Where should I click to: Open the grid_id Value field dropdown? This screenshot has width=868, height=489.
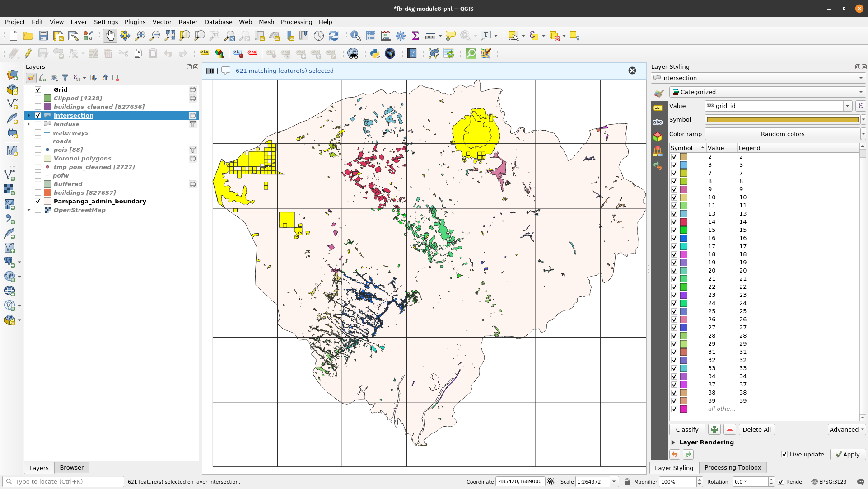point(847,106)
